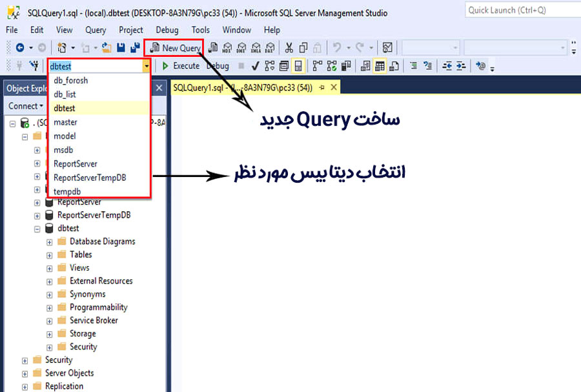The height and width of the screenshot is (392, 581).
Task: Click the Cancel Executing Query stop icon
Action: [x=241, y=66]
